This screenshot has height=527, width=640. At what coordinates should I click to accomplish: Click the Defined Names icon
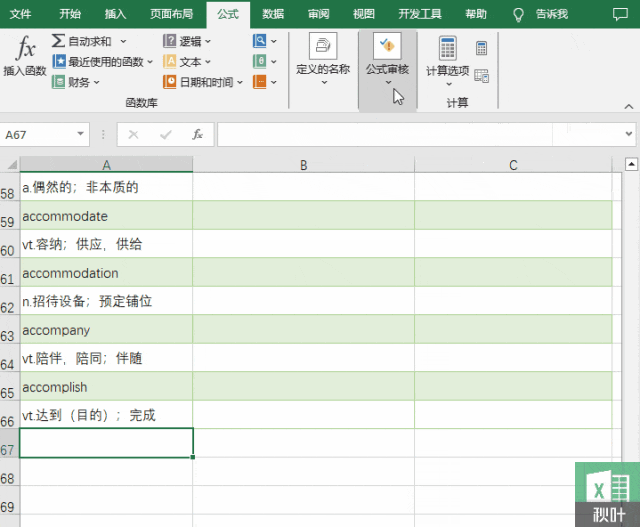click(323, 46)
